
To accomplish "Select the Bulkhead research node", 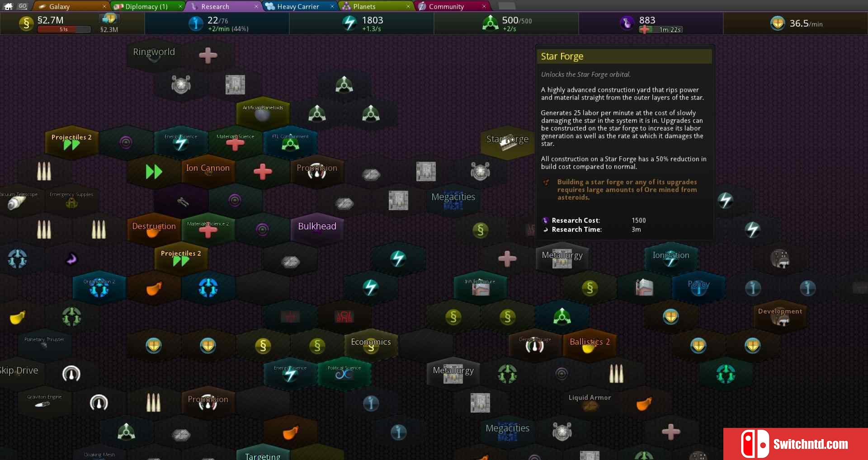I will [x=317, y=229].
